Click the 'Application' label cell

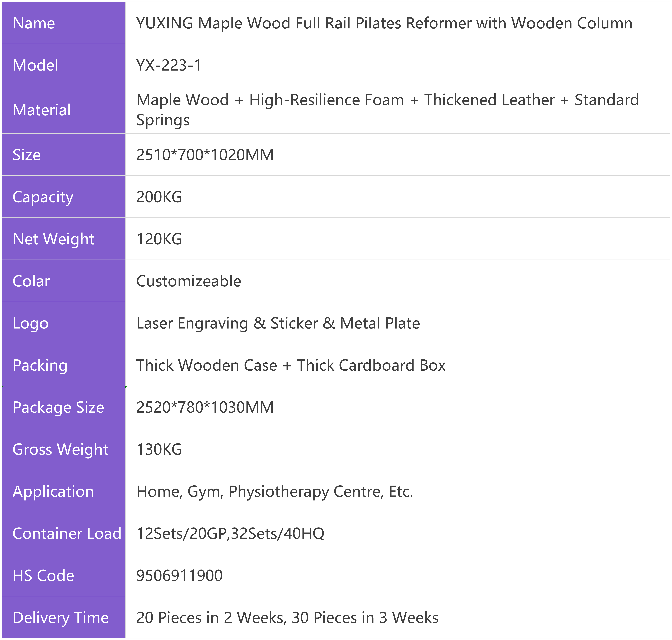pyautogui.click(x=64, y=491)
